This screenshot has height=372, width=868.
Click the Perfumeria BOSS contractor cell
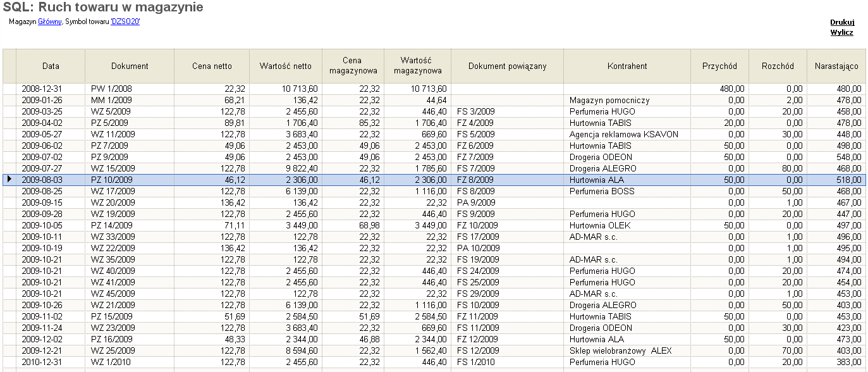pyautogui.click(x=627, y=191)
